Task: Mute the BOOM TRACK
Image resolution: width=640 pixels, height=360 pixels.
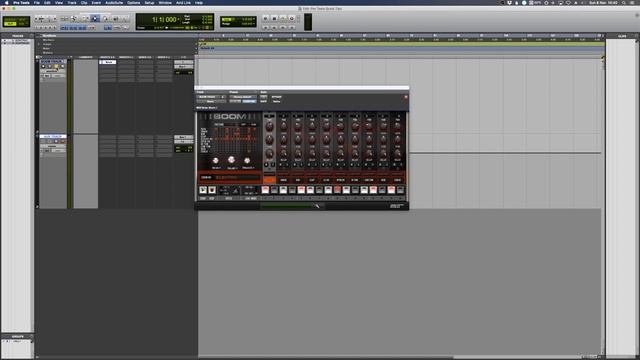Action: [x=62, y=66]
